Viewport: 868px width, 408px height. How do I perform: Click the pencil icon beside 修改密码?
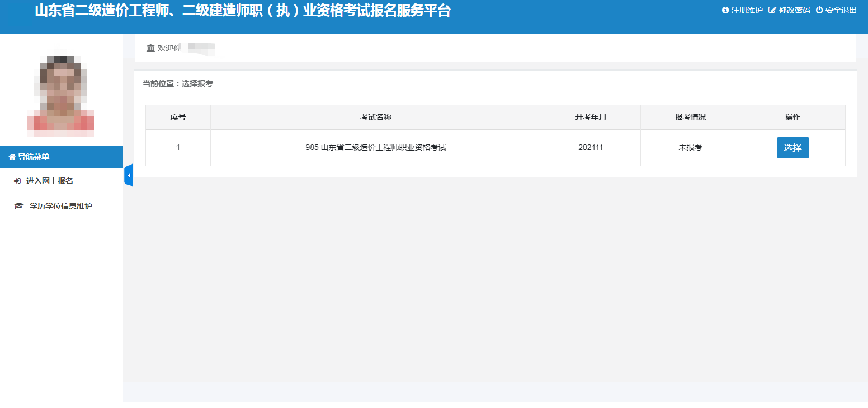(x=772, y=10)
